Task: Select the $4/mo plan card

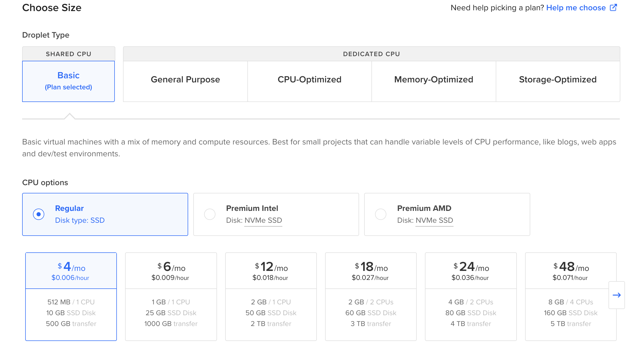Action: tap(71, 297)
